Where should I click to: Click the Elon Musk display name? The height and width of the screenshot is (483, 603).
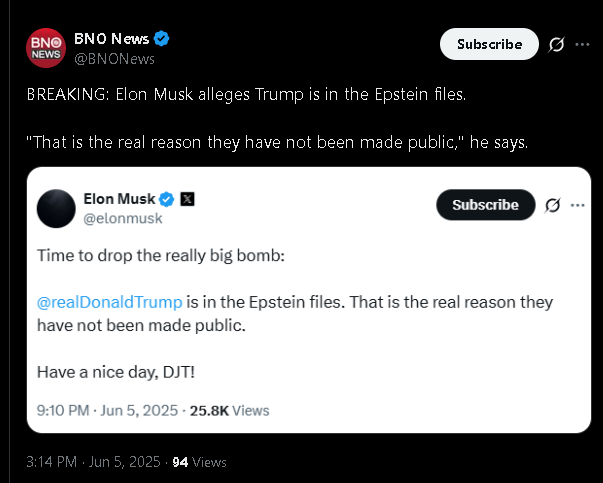coord(119,199)
